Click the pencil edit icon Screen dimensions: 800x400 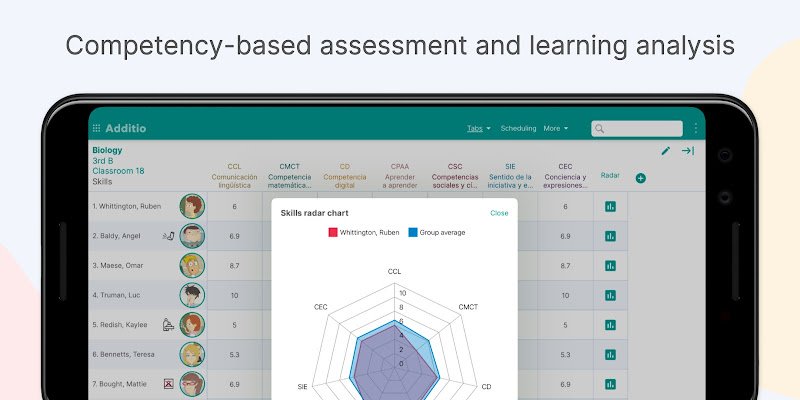coord(666,151)
